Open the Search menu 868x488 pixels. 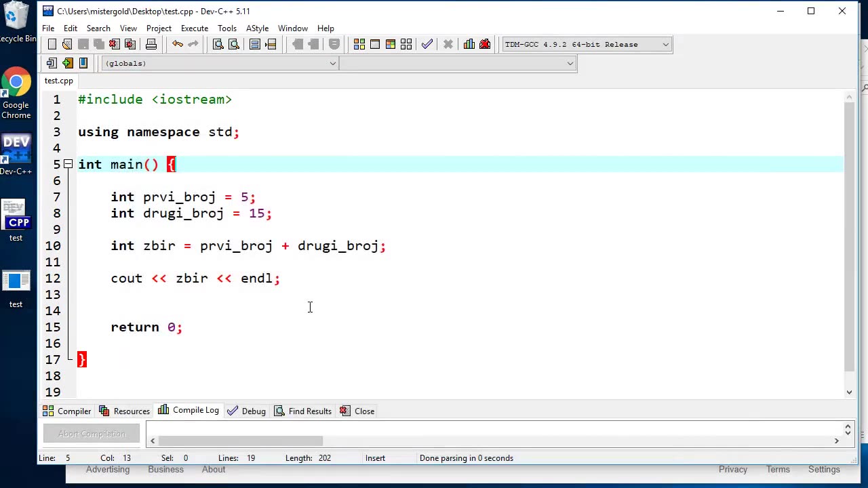click(98, 28)
